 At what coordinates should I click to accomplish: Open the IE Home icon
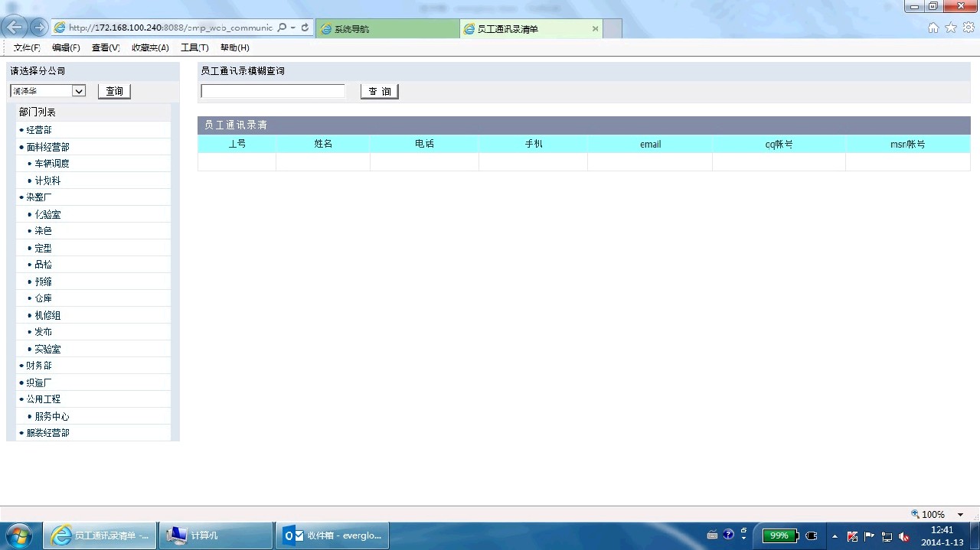tap(933, 28)
